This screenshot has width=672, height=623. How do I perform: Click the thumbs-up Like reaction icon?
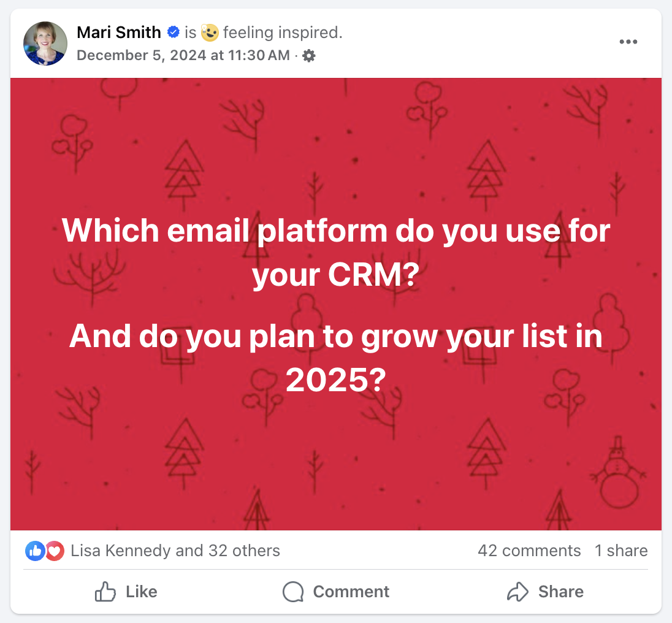point(35,551)
